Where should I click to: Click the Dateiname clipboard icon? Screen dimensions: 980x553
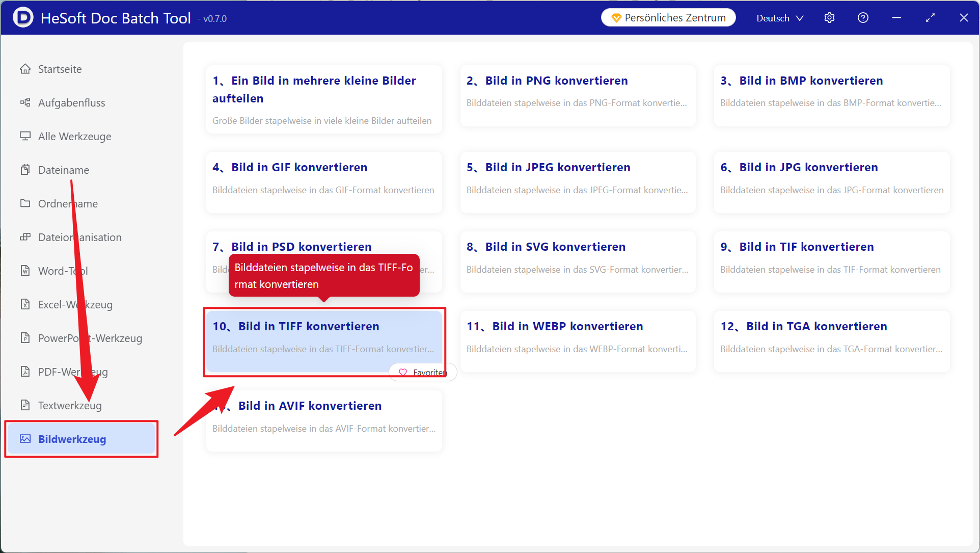[x=25, y=170]
